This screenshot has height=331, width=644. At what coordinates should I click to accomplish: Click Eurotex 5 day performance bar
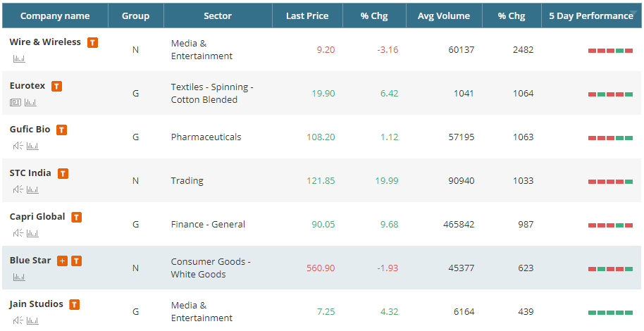coord(610,94)
